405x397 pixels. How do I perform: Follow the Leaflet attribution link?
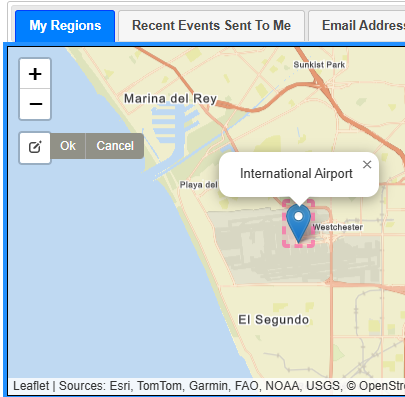tap(31, 386)
